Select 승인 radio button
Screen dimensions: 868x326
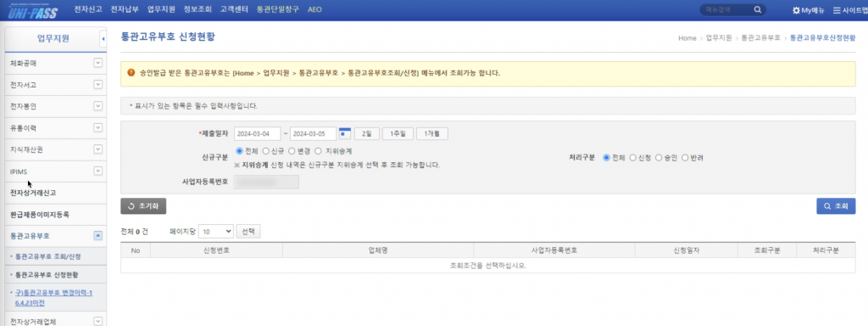(659, 158)
